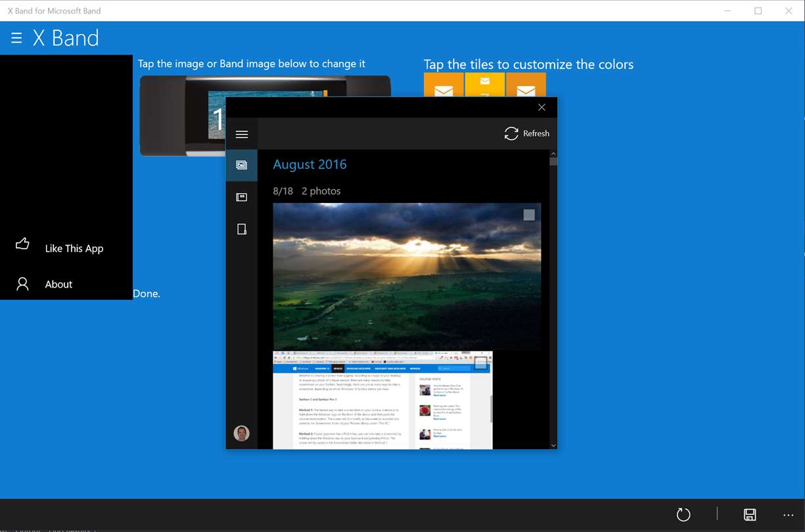Choose the browser screenshot photo
Image resolution: width=805 pixels, height=532 pixels.
(x=382, y=400)
